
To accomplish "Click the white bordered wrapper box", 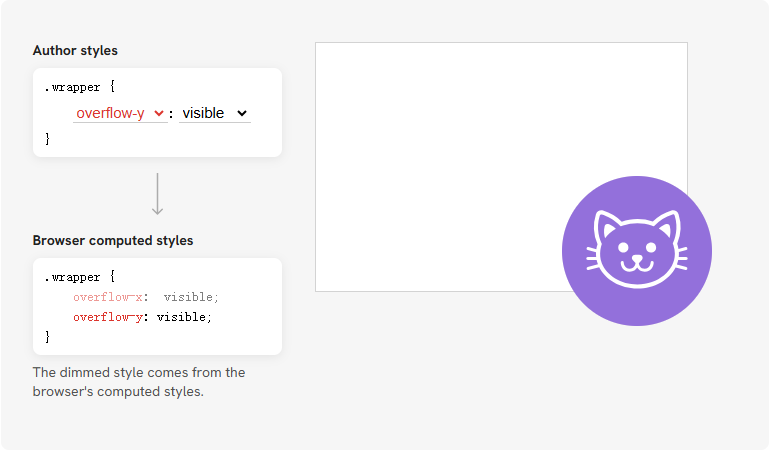I will pos(501,167).
